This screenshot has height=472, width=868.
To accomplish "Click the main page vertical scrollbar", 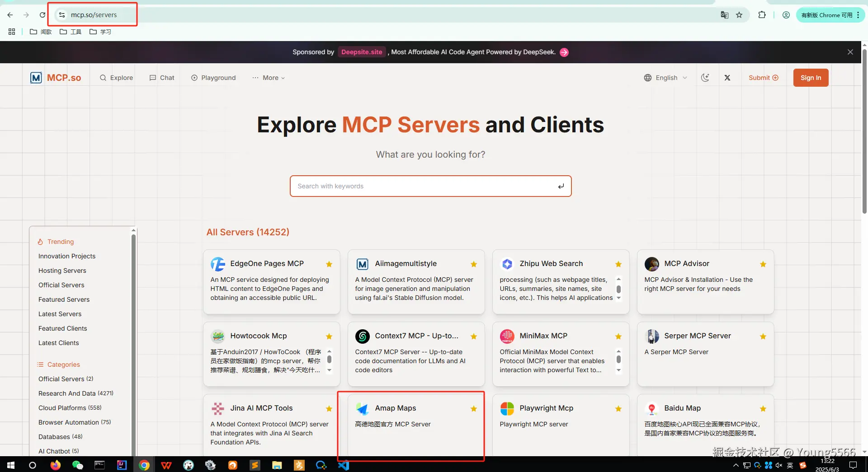I will [864, 131].
